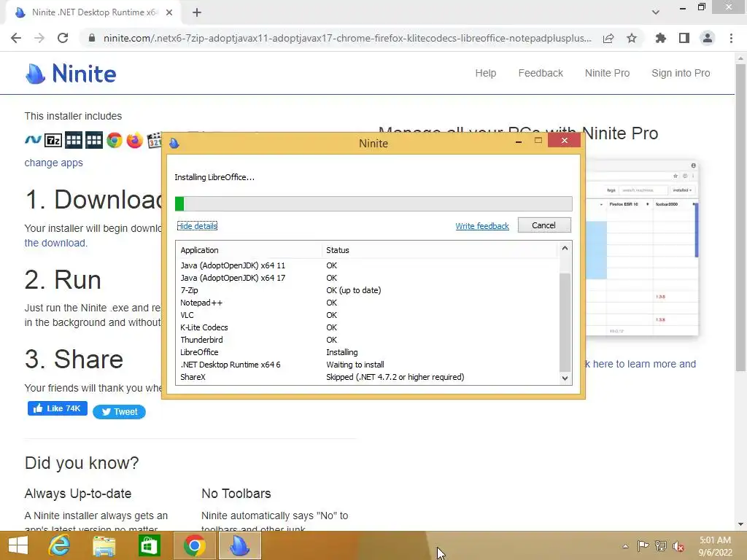Image resolution: width=747 pixels, height=560 pixels.
Task: Select the K-Lite Codecs row
Action: coord(367,327)
